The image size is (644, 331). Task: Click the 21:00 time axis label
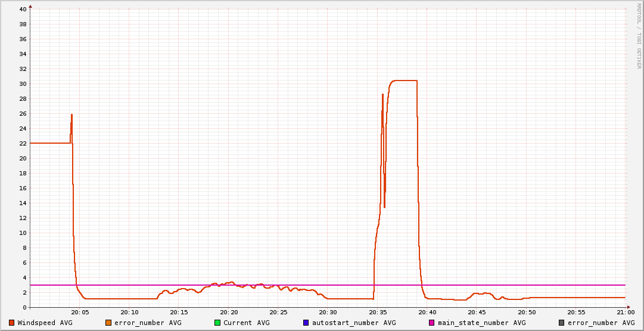coord(626,312)
